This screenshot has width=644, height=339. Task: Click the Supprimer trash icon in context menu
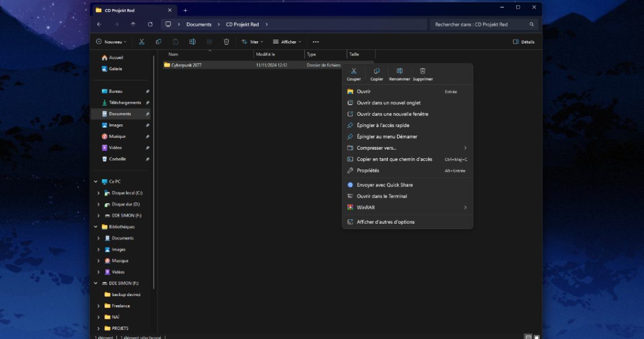pos(423,72)
